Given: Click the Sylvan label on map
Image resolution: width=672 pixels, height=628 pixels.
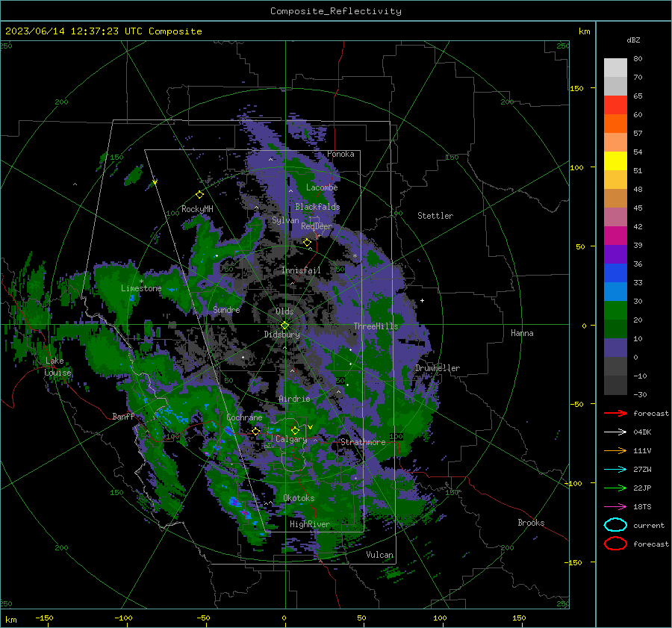Looking at the screenshot, I should point(285,220).
